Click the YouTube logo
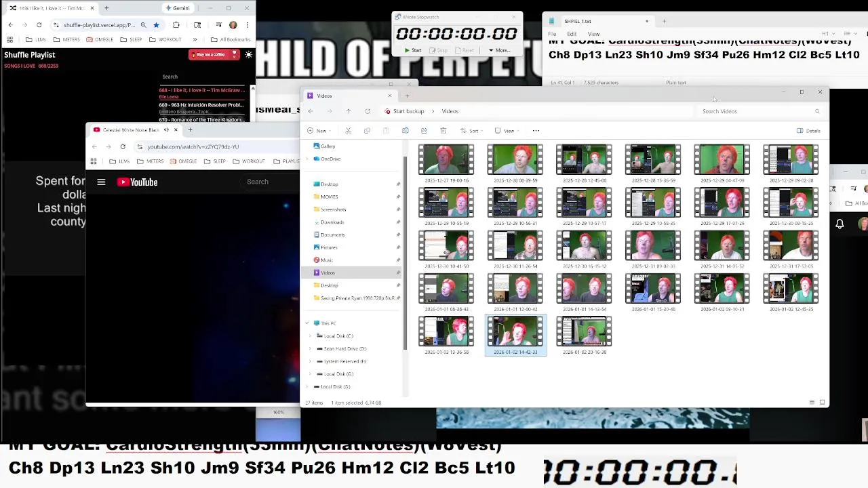Viewport: 868px width, 488px height. click(x=137, y=182)
